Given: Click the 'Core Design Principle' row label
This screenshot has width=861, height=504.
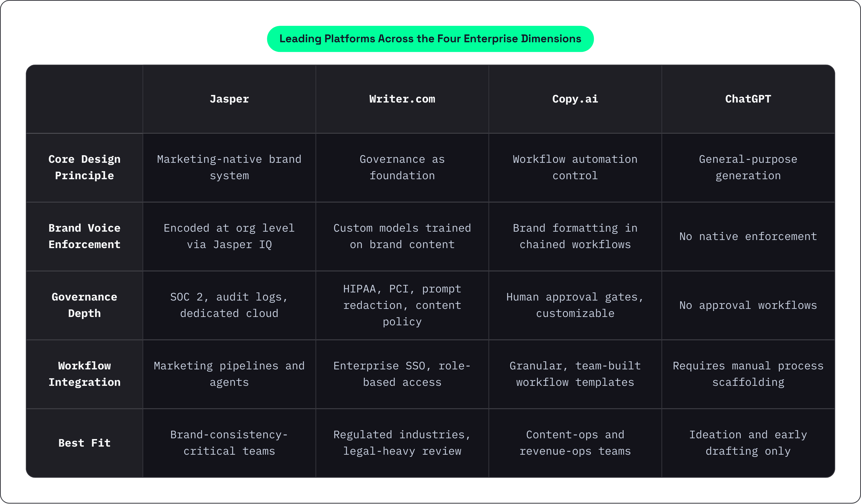Looking at the screenshot, I should [84, 167].
